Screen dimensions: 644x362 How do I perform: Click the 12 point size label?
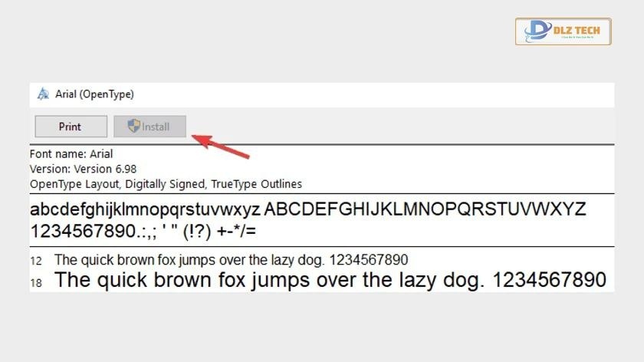pos(36,261)
